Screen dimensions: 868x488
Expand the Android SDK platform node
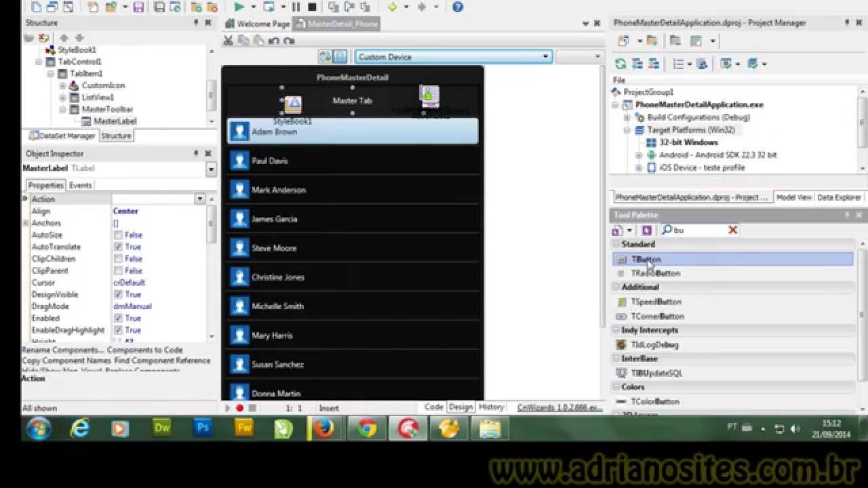(x=638, y=155)
